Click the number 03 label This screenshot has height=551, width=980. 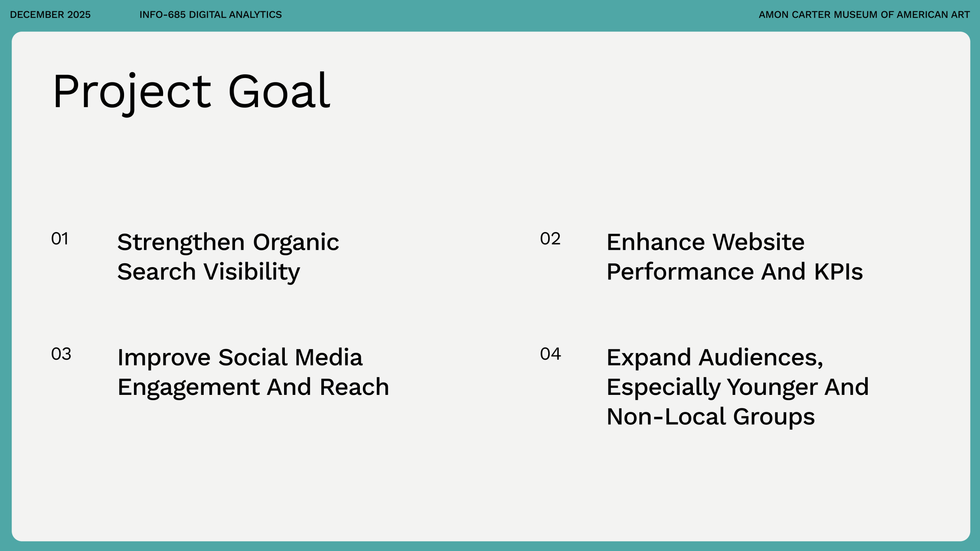[x=61, y=354]
